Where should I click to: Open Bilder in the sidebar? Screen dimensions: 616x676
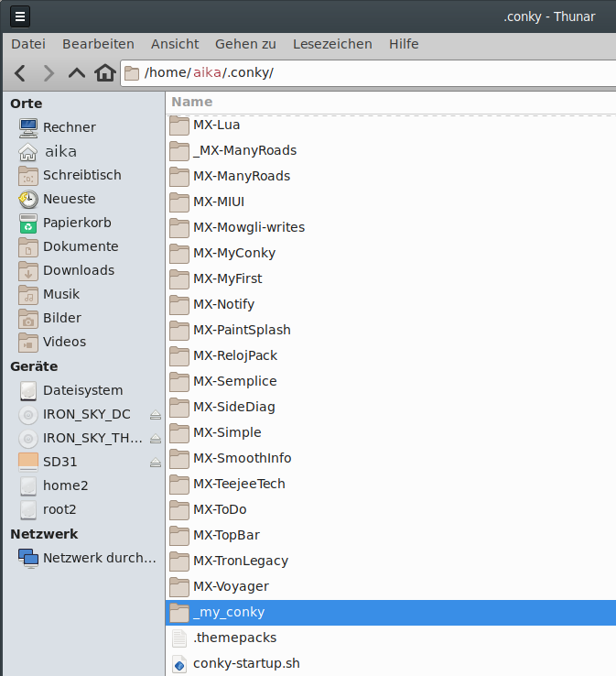pyautogui.click(x=50, y=318)
